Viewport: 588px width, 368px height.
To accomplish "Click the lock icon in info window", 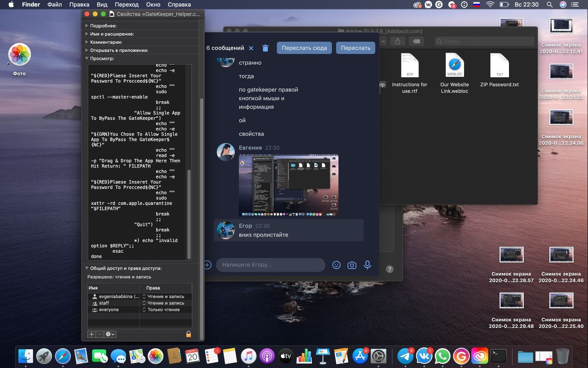I will point(188,334).
